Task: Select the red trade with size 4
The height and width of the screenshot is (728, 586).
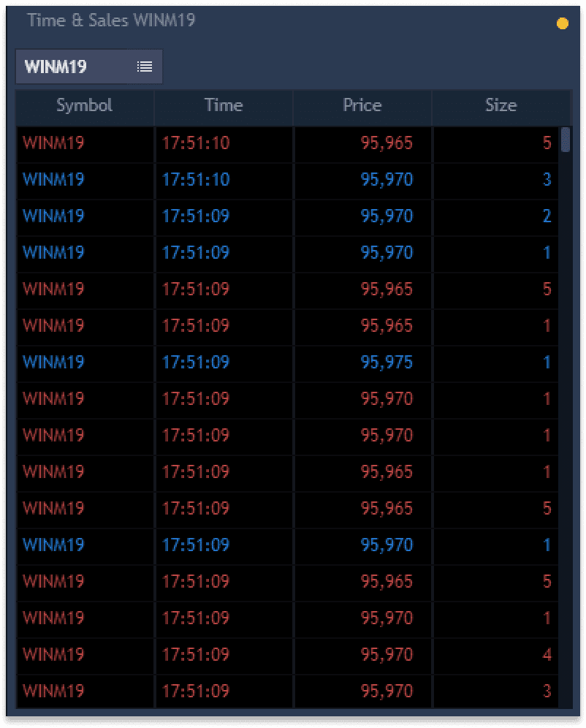Action: tap(292, 655)
